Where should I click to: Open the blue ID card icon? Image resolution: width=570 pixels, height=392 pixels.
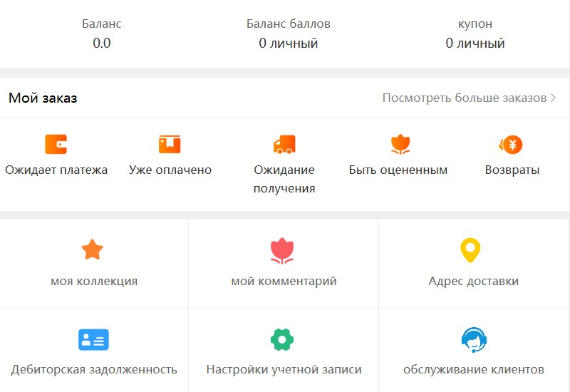(93, 340)
